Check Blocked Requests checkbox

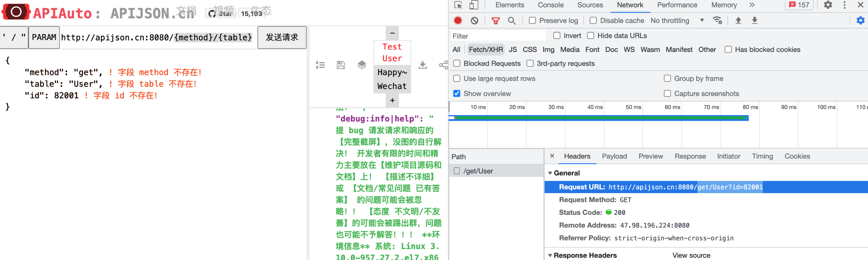click(x=457, y=63)
